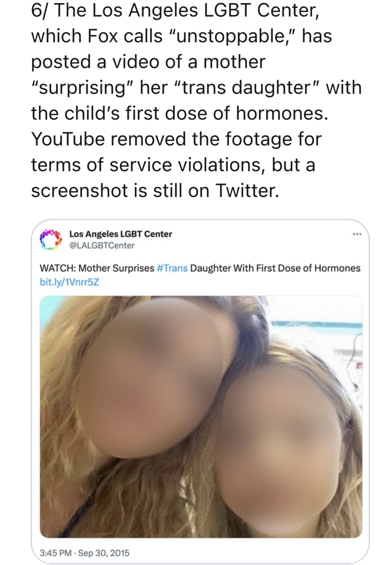The width and height of the screenshot is (392, 565).
Task: Click the Sep 30, 2015 date
Action: point(104,553)
